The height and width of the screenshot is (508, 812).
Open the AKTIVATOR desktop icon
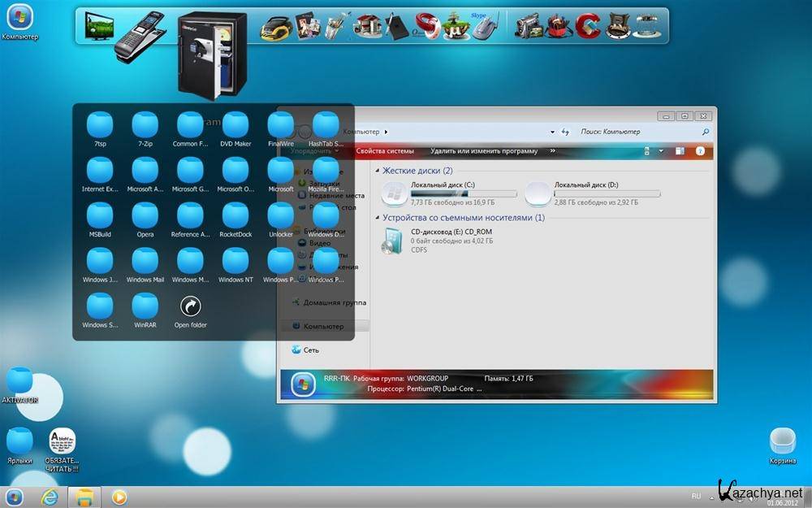(19, 381)
